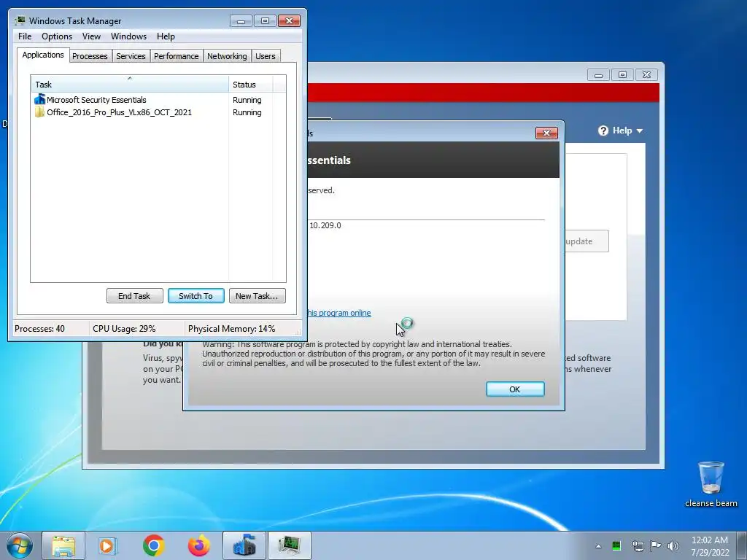Click the partially visible update button
The image size is (747, 560).
[587, 241]
